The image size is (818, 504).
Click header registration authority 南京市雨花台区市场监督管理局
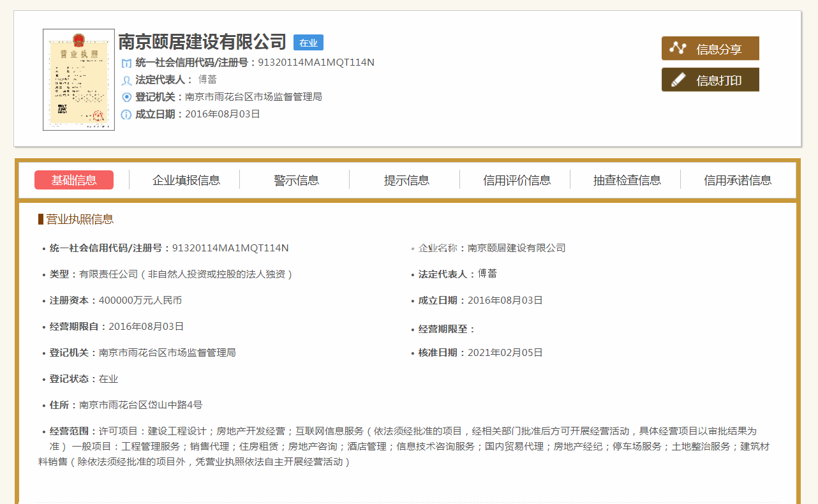click(253, 97)
